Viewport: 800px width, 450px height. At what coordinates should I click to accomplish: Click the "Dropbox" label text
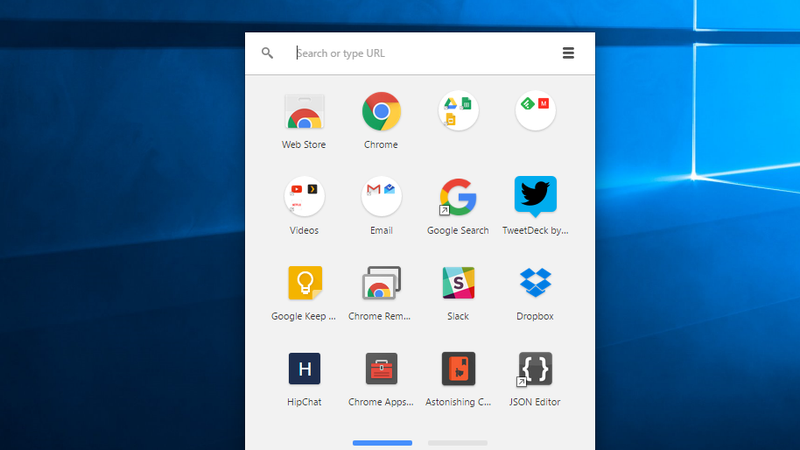pos(535,316)
